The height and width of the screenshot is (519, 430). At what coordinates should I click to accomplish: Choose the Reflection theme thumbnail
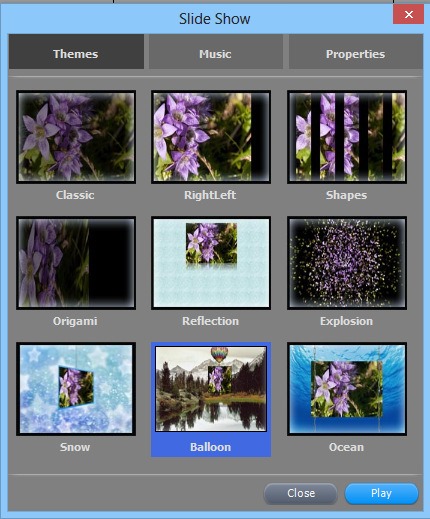click(211, 263)
